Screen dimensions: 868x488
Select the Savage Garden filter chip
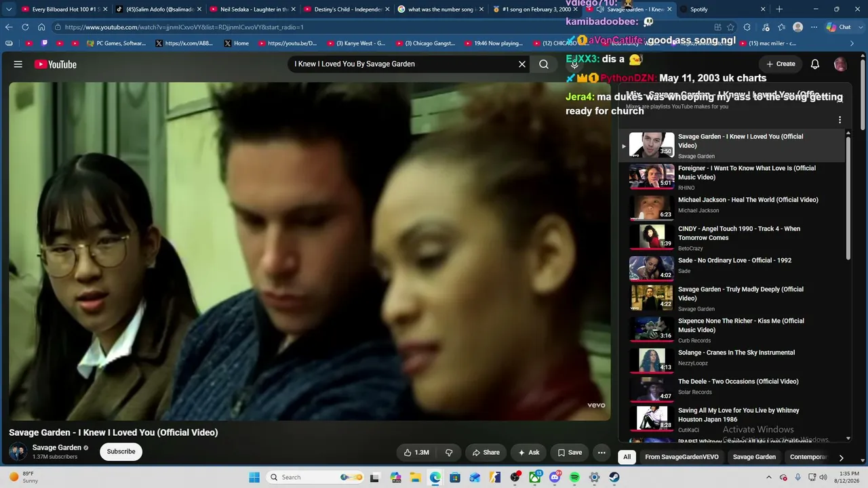click(x=754, y=457)
